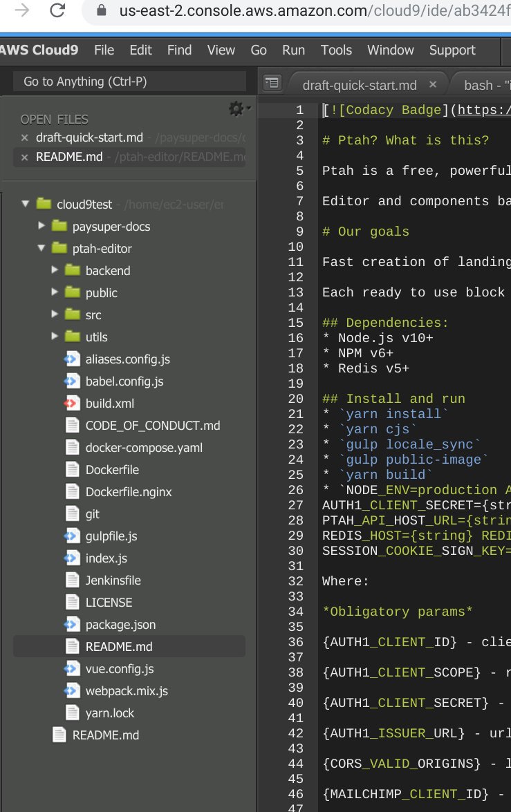Click the '`yarn install`' code line
Viewport: 511px width, 812px height.
click(x=393, y=414)
